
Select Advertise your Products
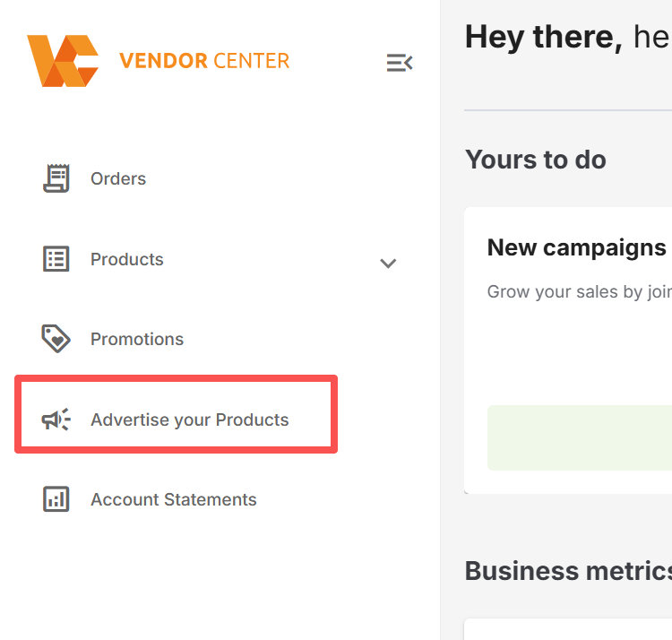(190, 419)
